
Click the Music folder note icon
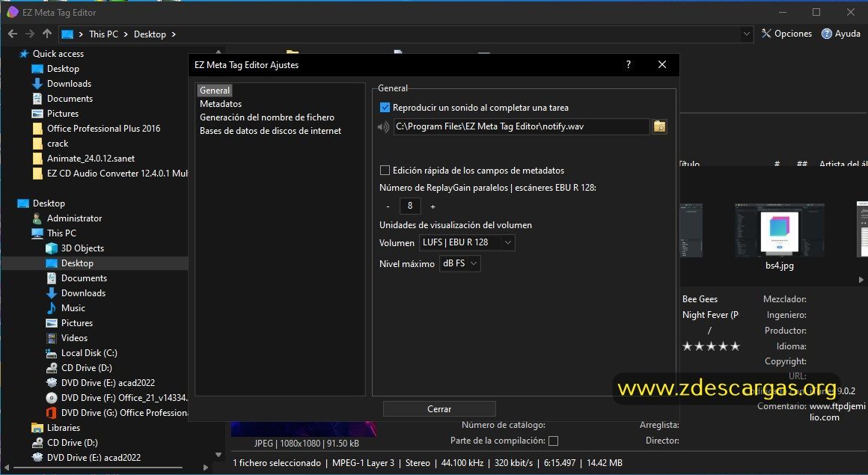coord(52,307)
